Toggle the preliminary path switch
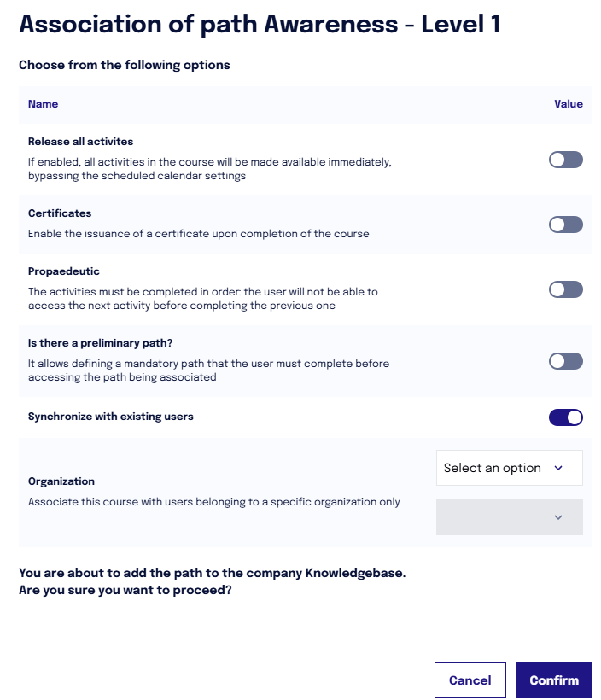 (x=565, y=361)
